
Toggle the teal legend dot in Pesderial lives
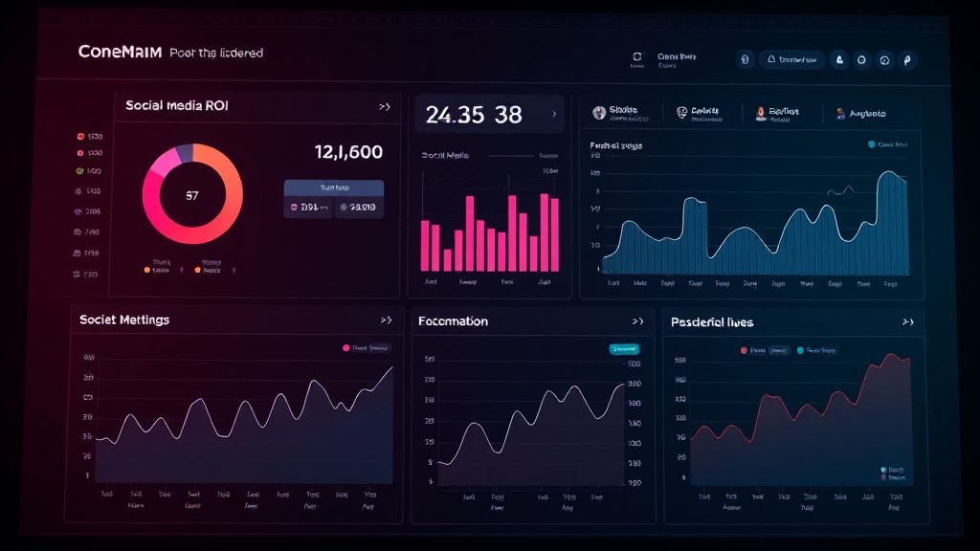[x=801, y=350]
